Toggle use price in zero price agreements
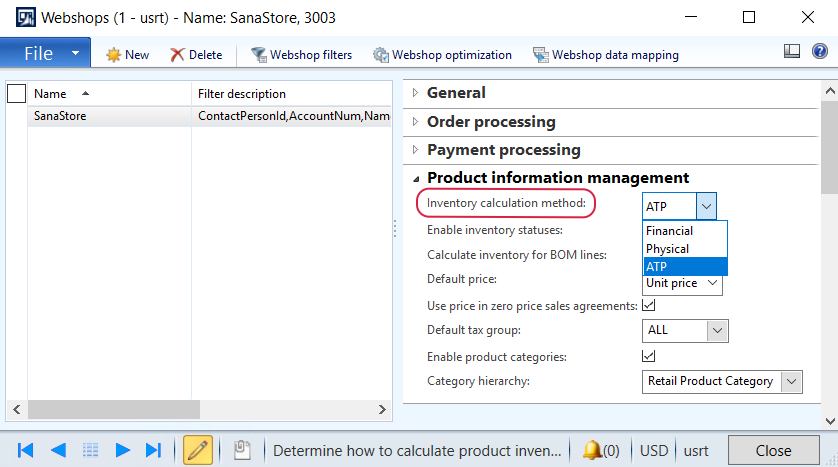The height and width of the screenshot is (467, 838). pyautogui.click(x=649, y=305)
